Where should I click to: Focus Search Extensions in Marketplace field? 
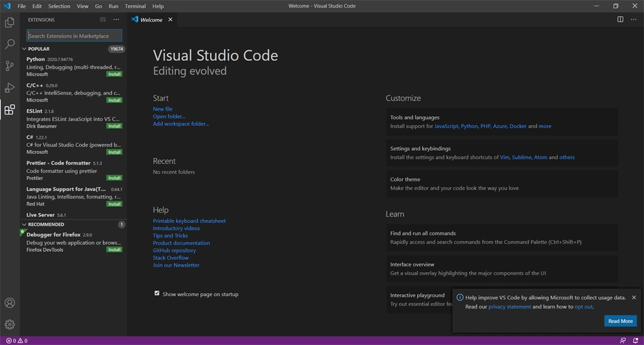click(x=74, y=36)
